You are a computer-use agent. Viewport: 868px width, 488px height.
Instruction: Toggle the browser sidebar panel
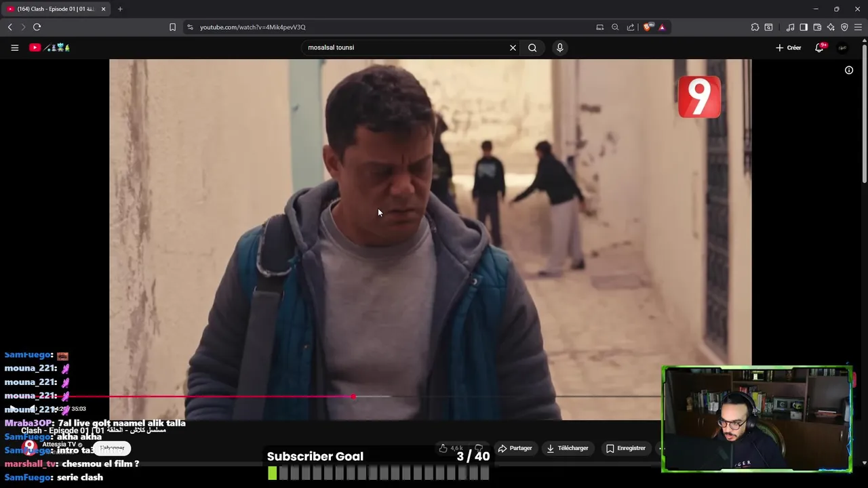pos(804,27)
